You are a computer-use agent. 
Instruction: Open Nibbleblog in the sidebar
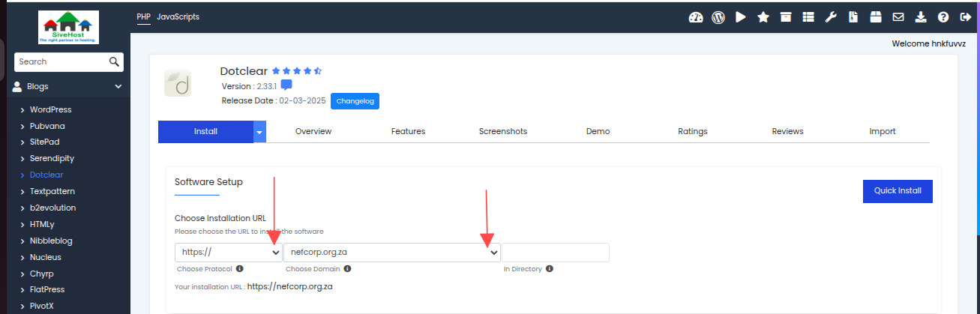(51, 241)
